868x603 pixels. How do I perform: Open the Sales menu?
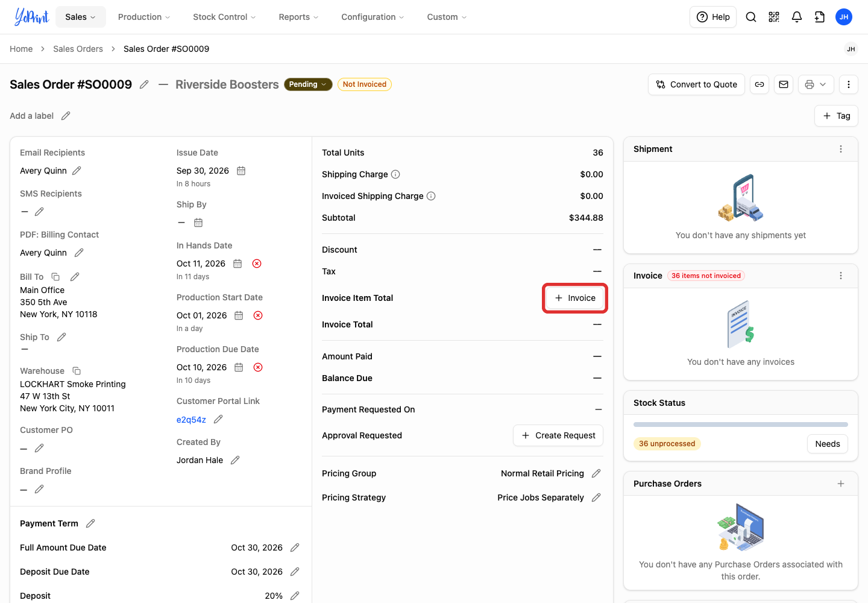point(81,17)
